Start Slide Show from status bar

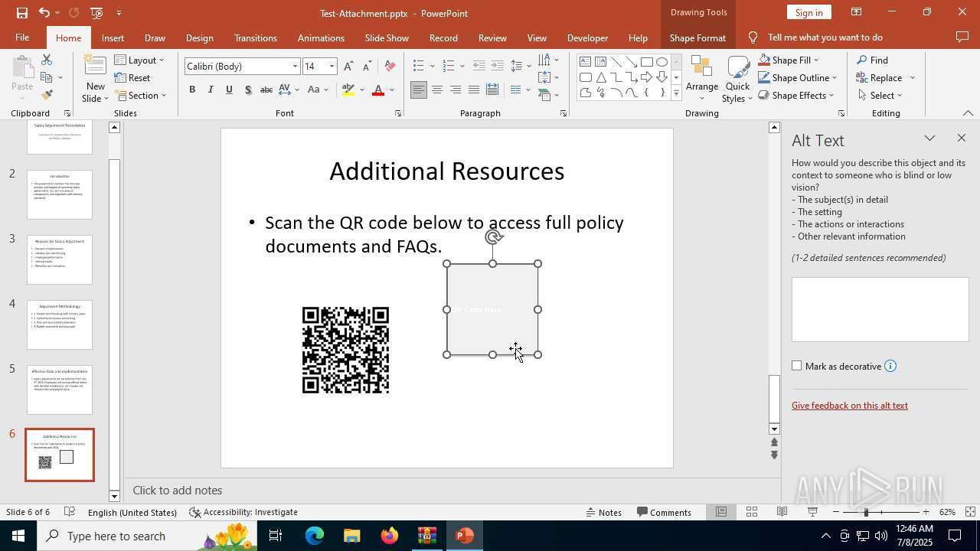point(812,512)
